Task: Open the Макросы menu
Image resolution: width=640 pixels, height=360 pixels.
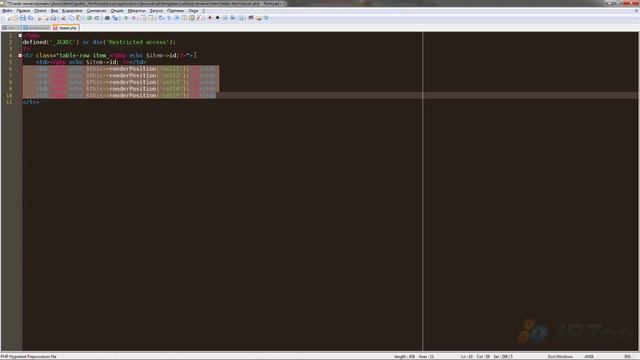Action: pyautogui.click(x=136, y=11)
